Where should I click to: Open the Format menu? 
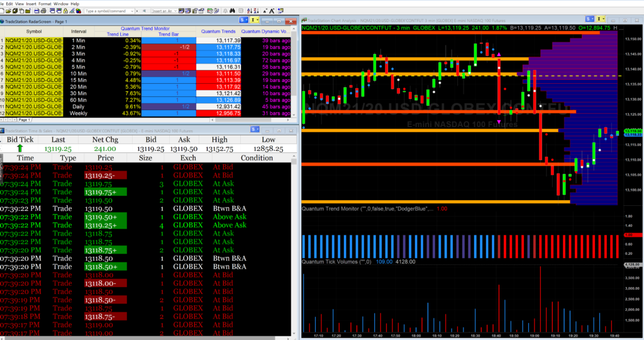click(x=45, y=4)
